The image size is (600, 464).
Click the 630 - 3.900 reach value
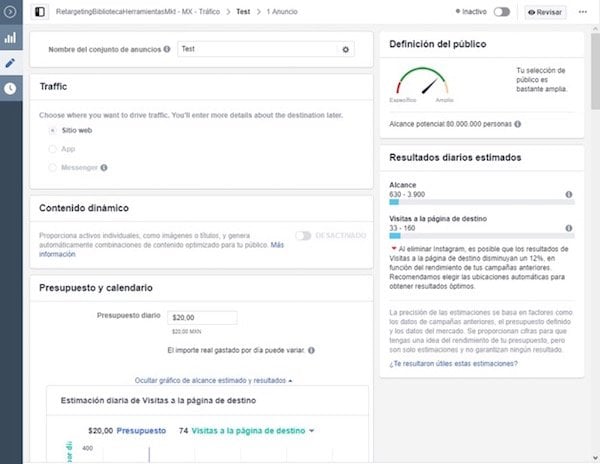click(407, 194)
